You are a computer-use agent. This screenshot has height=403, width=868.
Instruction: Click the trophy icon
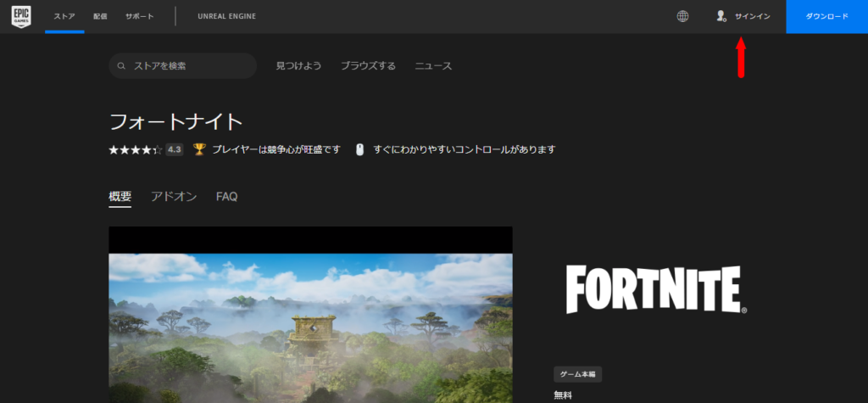pos(199,149)
